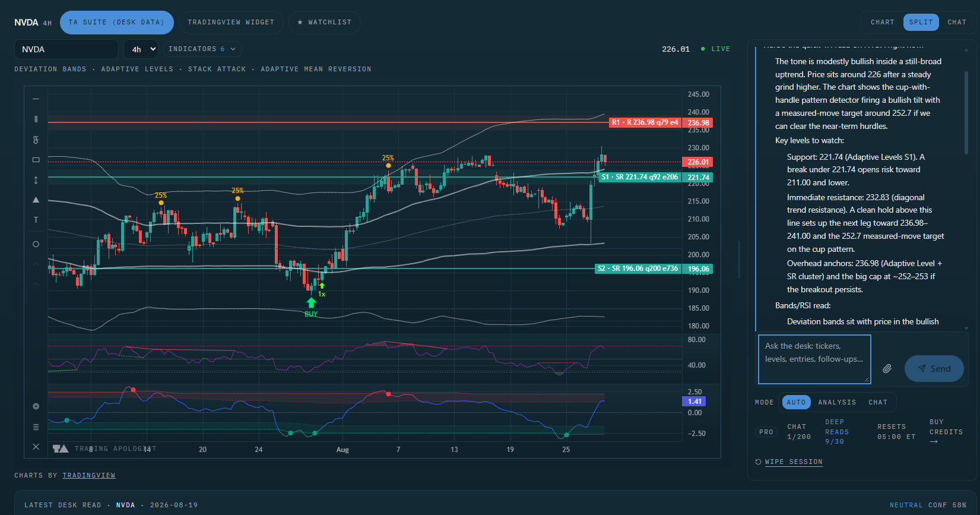Click the Wipe Session refresh icon

point(758,462)
